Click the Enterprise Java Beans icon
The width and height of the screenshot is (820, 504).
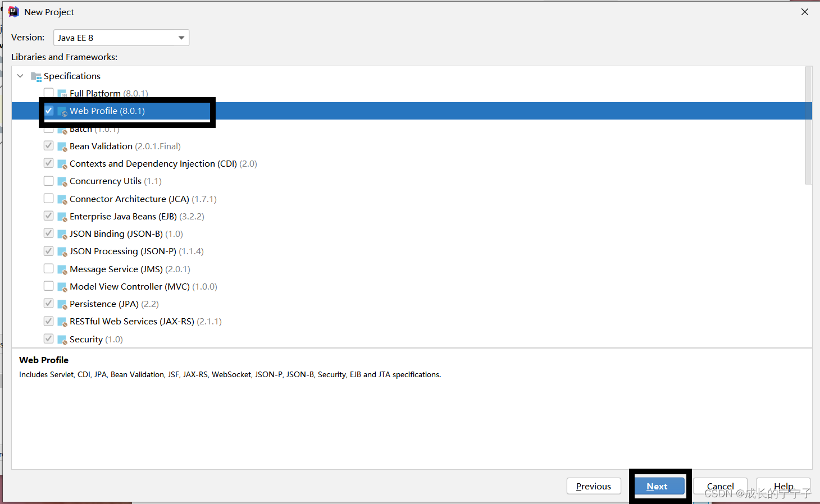click(x=62, y=217)
